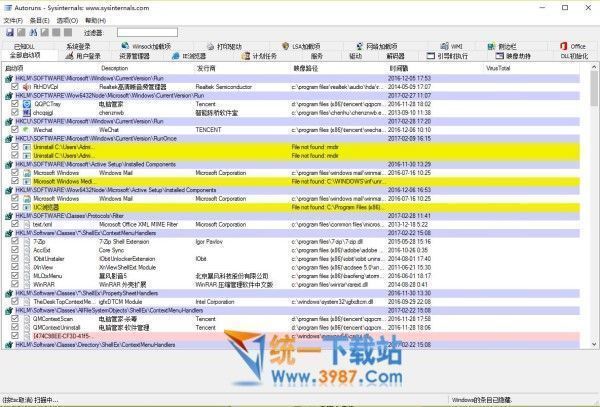
Task: Sort by the 启动项 column header
Action: pyautogui.click(x=15, y=68)
